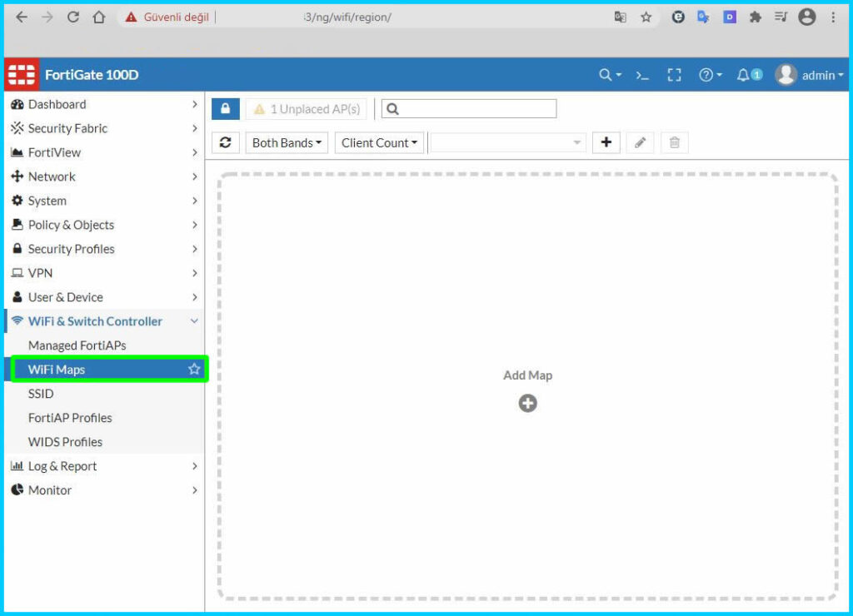The image size is (853, 616).
Task: Open the translate page icon
Action: point(620,17)
